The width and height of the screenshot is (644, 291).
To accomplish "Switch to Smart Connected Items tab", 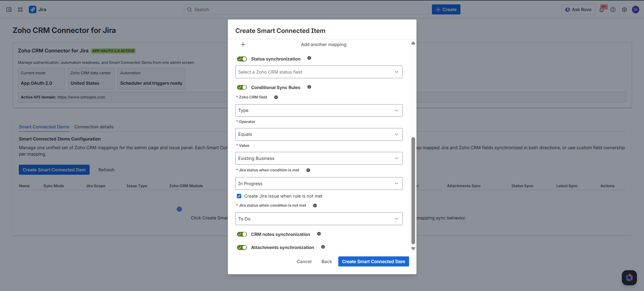I will pyautogui.click(x=44, y=127).
